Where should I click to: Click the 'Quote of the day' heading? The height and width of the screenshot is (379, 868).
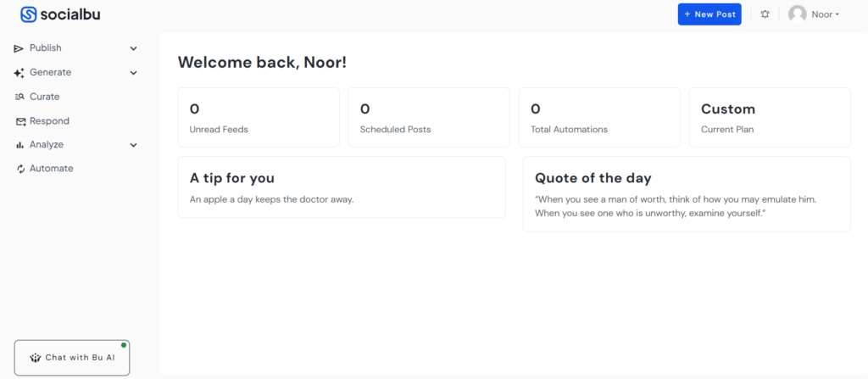click(x=593, y=178)
